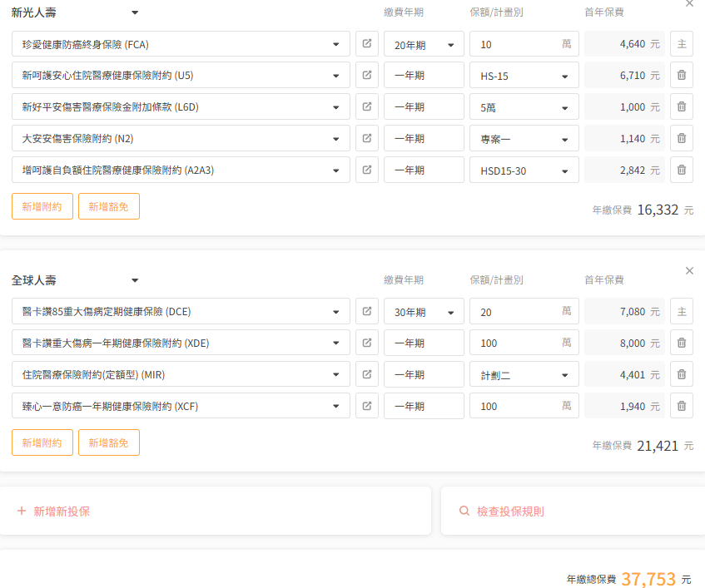705x588 pixels.
Task: Edit the FCA coverage amount field 10
Action: (524, 44)
